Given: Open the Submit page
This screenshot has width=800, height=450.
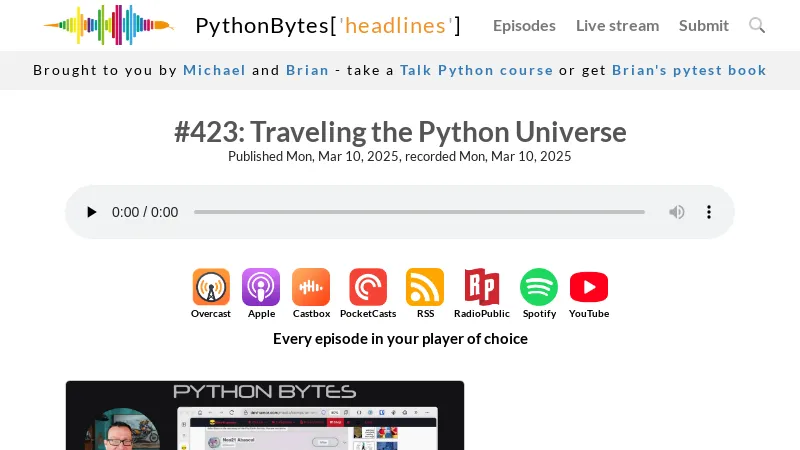Looking at the screenshot, I should pos(704,25).
